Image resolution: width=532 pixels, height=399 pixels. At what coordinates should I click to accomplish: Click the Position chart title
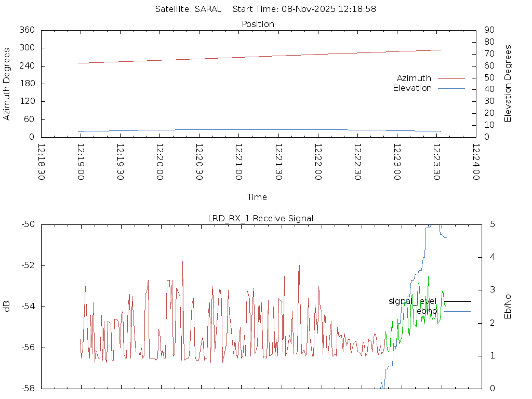point(258,24)
